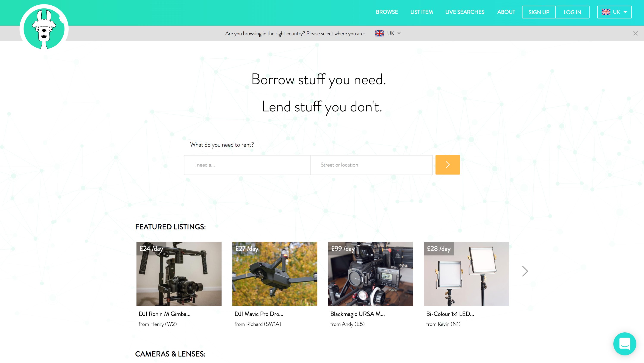The height and width of the screenshot is (363, 644).
Task: Focus the 'Street or location' field
Action: (371, 165)
